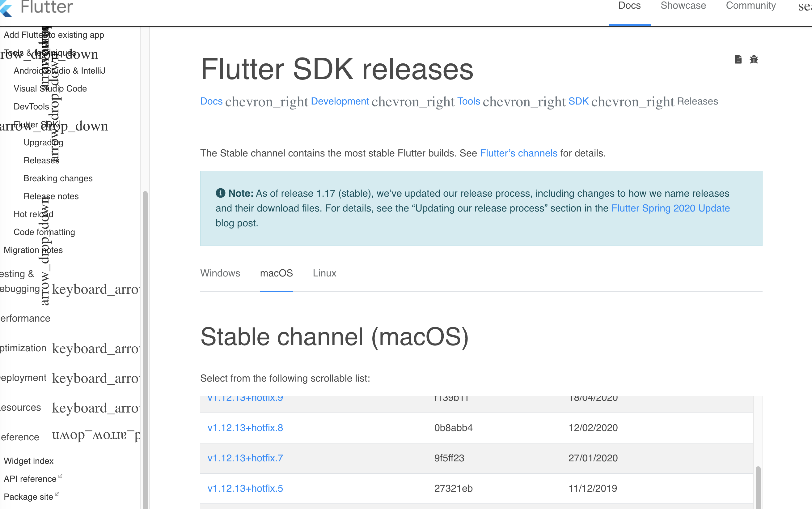Screen dimensions: 812x509
Task: Open Breaking changes in the sidebar
Action: coord(58,178)
